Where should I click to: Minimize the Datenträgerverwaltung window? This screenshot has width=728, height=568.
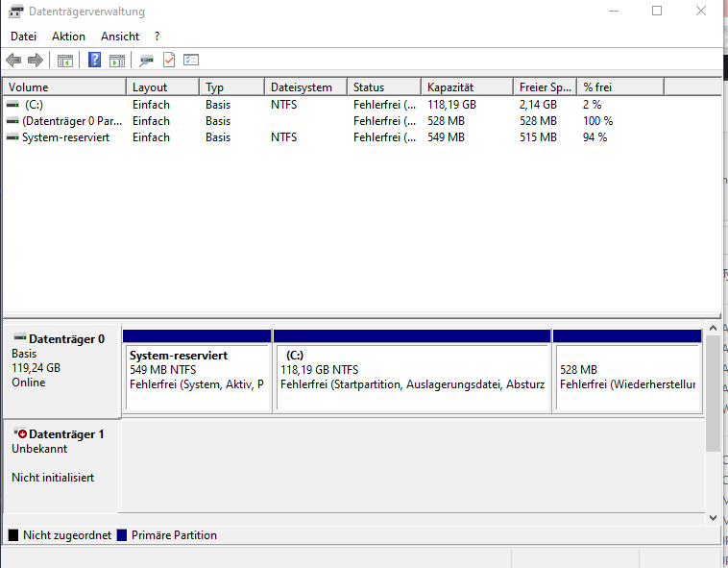[614, 12]
